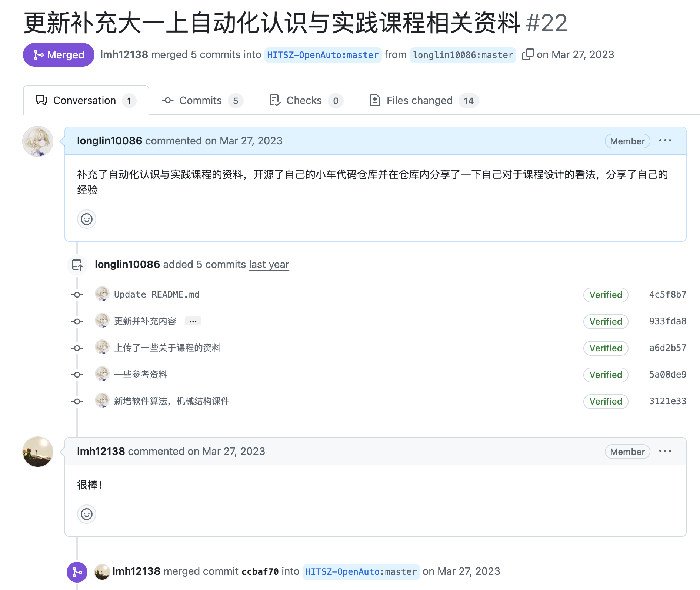Click avatar beside Update README.md commit
Viewport: 700px width, 590px height.
[102, 294]
